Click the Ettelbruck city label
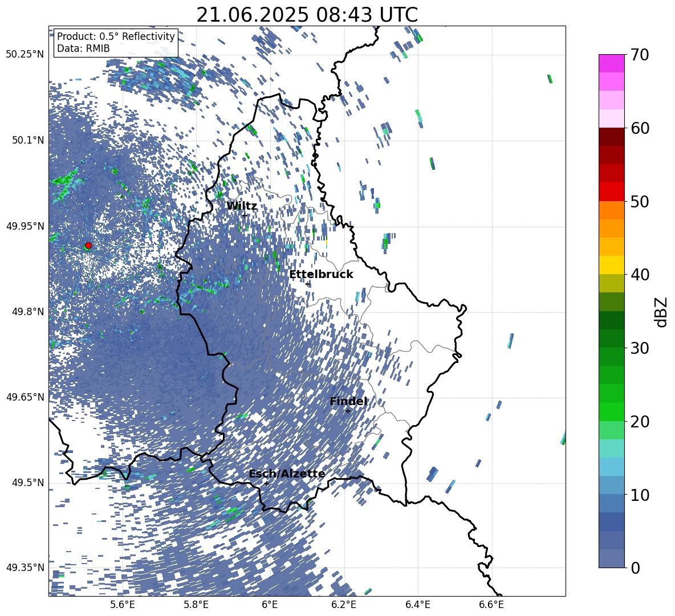The height and width of the screenshot is (616, 675). (321, 275)
